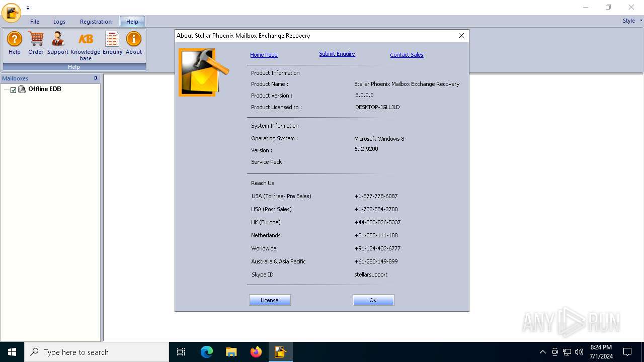Click the License button
The width and height of the screenshot is (644, 362).
tap(270, 300)
